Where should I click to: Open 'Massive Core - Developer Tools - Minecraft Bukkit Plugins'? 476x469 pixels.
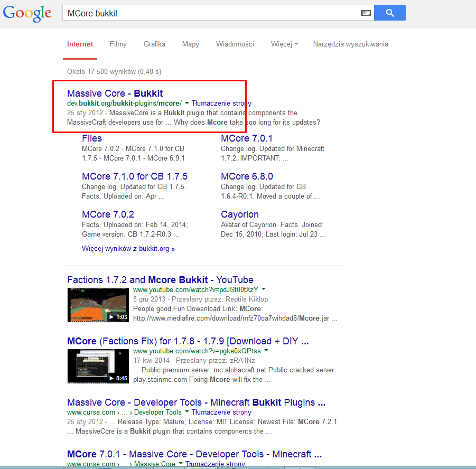(196, 402)
